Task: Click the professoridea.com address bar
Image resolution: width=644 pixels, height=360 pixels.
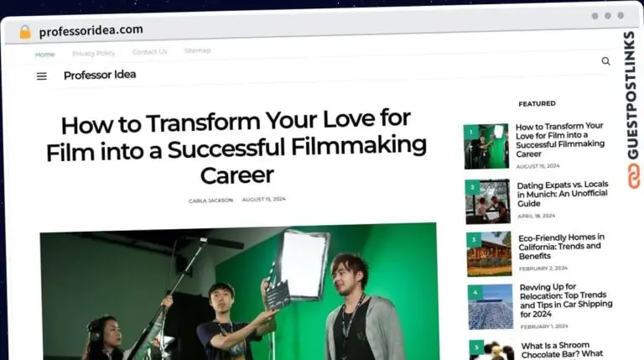Action: 91,30
